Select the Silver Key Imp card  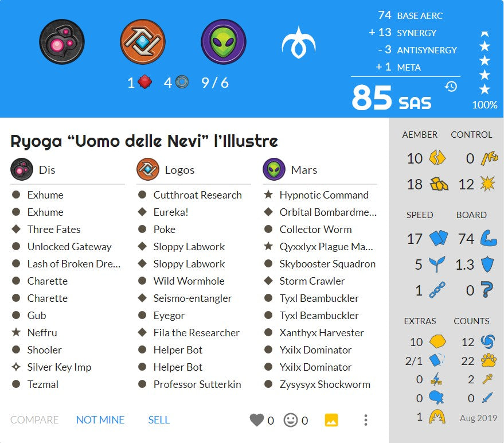(59, 367)
